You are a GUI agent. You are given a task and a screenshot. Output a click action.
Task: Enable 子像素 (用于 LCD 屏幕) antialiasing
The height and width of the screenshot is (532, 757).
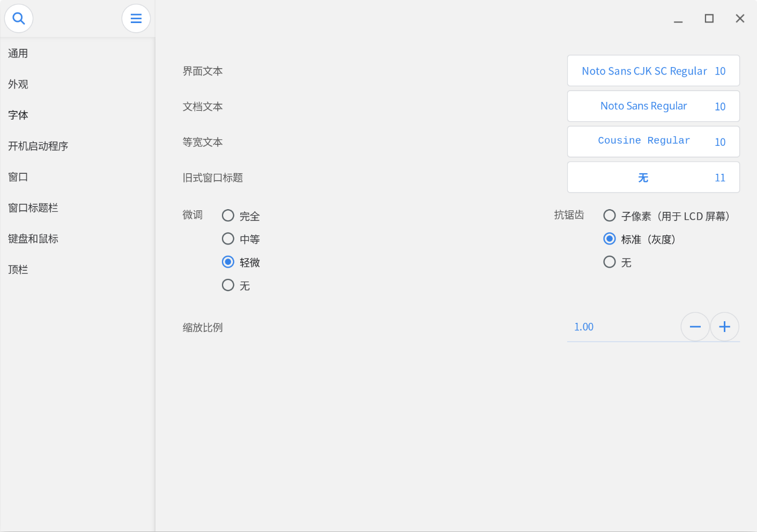(x=610, y=216)
